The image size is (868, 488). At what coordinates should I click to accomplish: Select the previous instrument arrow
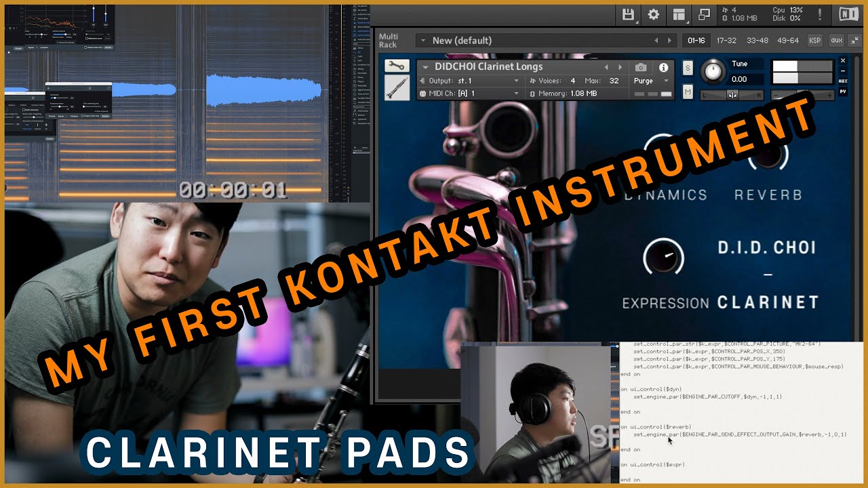point(607,67)
